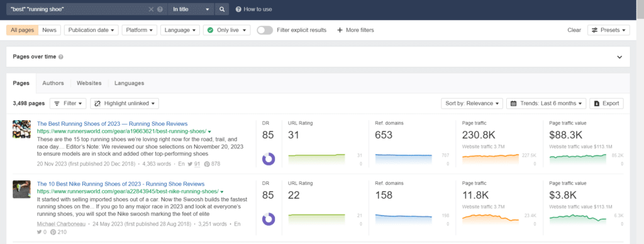Click author Michael Charboneau
Viewport: 644px width, 244px height.
pos(62,225)
